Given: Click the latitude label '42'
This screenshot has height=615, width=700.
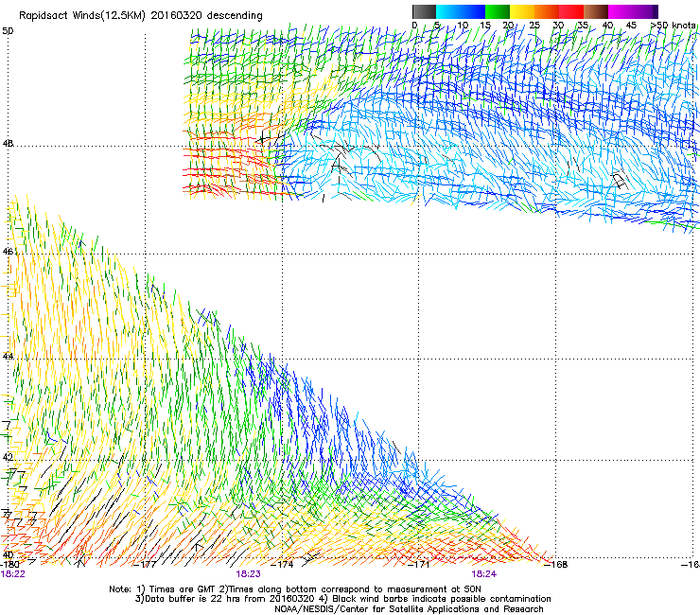Looking at the screenshot, I should click(8, 457).
